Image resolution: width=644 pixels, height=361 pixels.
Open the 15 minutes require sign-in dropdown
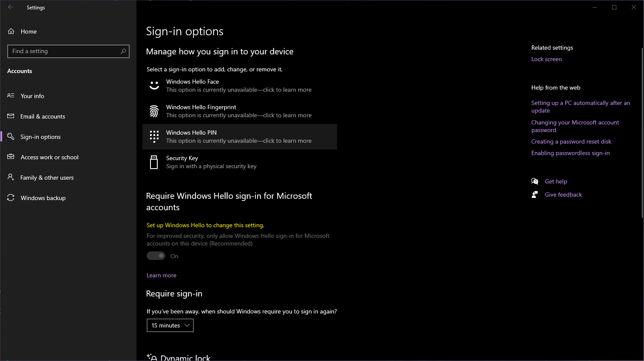[x=170, y=325]
